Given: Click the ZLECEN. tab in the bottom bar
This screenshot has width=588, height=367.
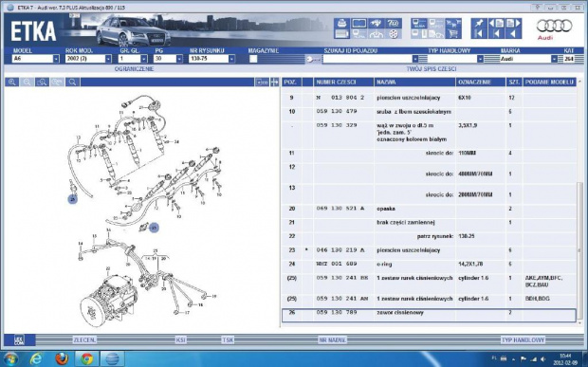Looking at the screenshot, I should pos(84,340).
